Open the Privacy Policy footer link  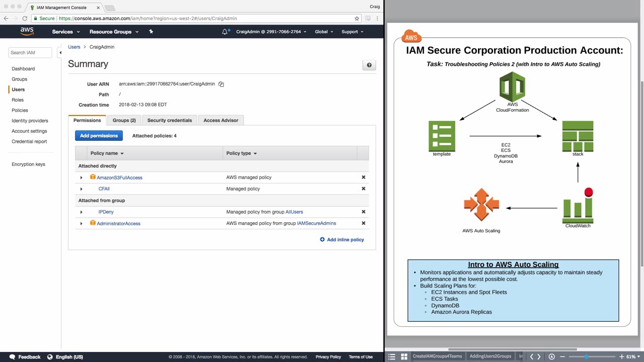(328, 357)
